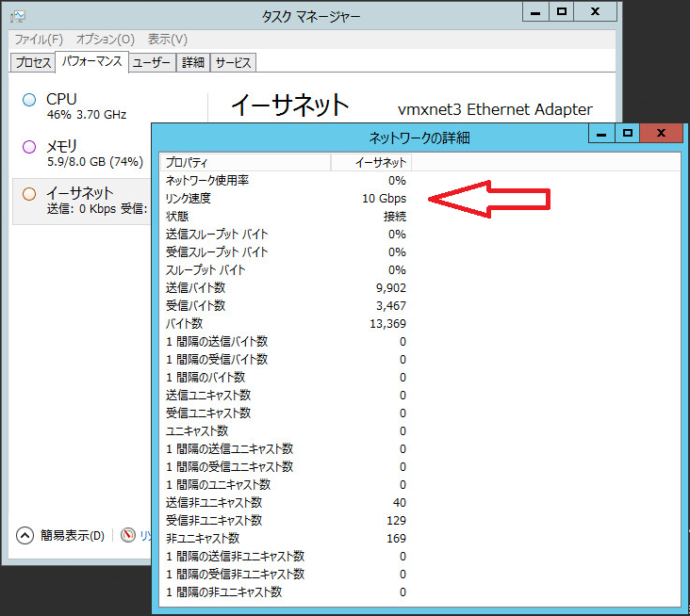Click the イーサネット column header

[x=371, y=163]
